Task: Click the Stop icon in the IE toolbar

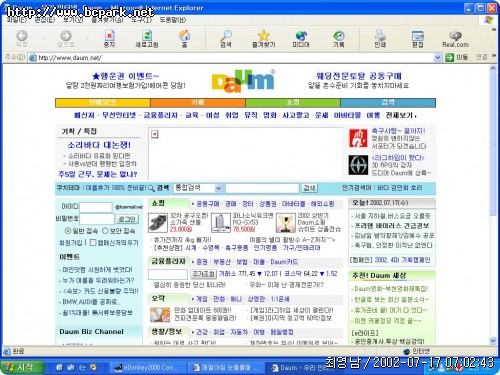Action: 109,35
